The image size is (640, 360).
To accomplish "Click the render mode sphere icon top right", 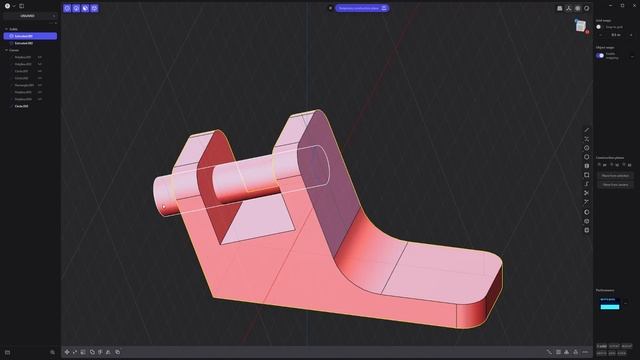I will 587,8.
